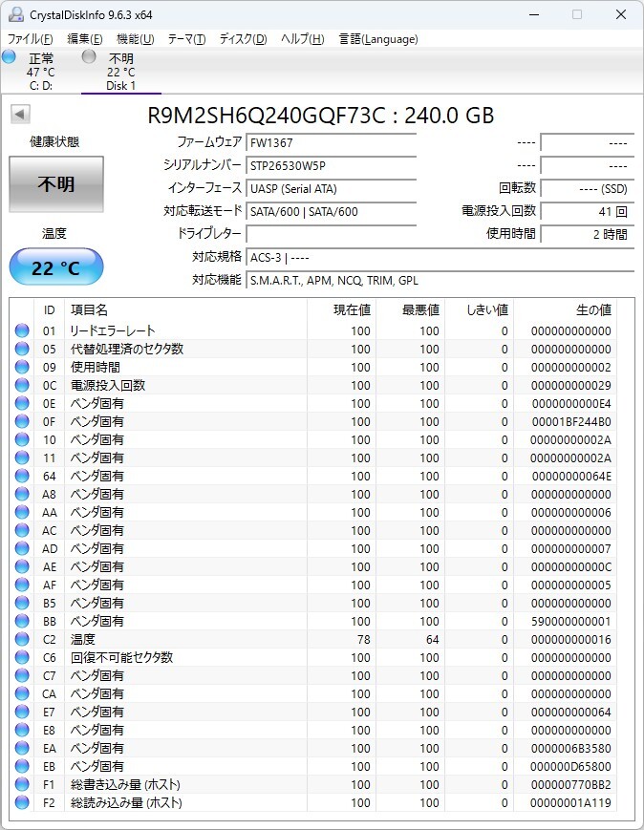Click the previous disk arrow button
This screenshot has height=830, width=644.
pos(21,114)
